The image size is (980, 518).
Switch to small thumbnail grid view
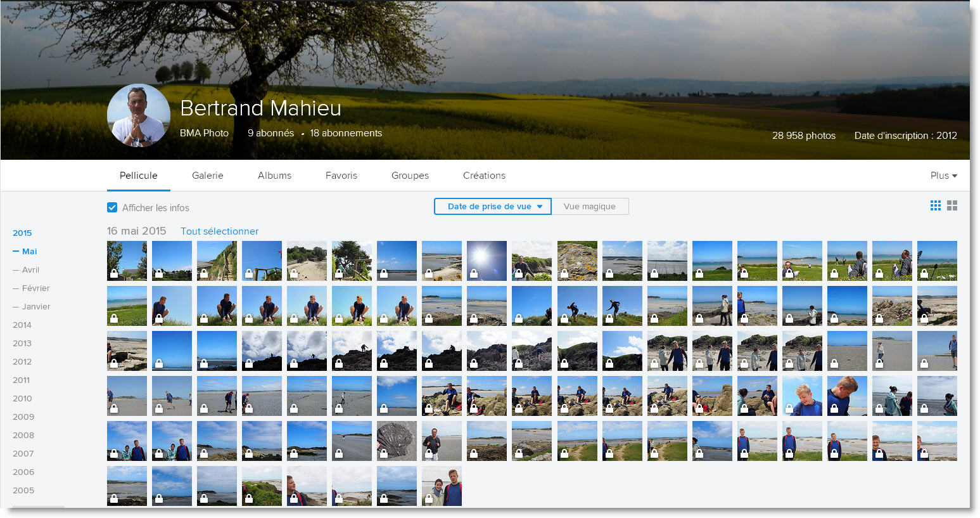coord(935,205)
